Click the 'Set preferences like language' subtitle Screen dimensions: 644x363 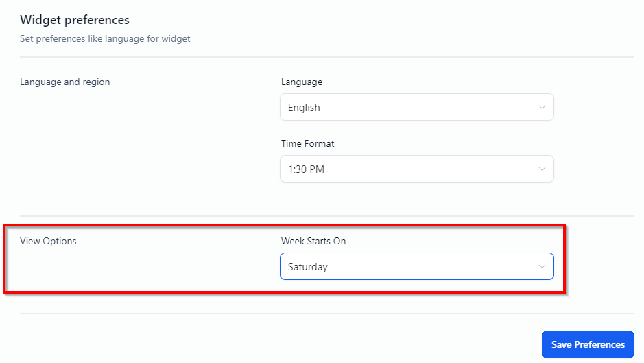click(x=105, y=39)
